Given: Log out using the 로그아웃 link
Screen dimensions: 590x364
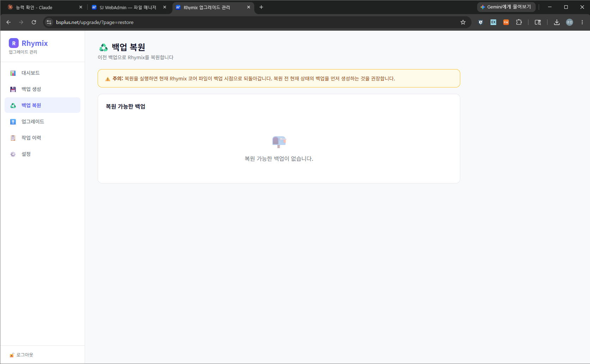Looking at the screenshot, I should [25, 355].
